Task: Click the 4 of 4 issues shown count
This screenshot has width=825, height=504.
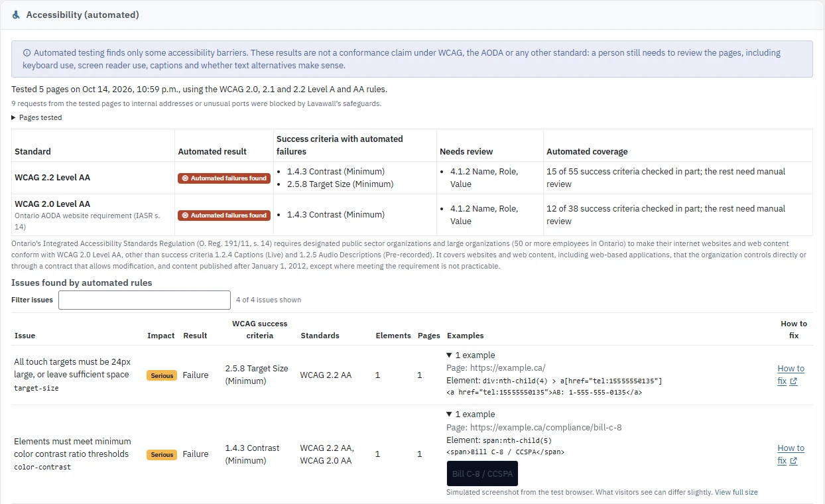Action: click(269, 300)
